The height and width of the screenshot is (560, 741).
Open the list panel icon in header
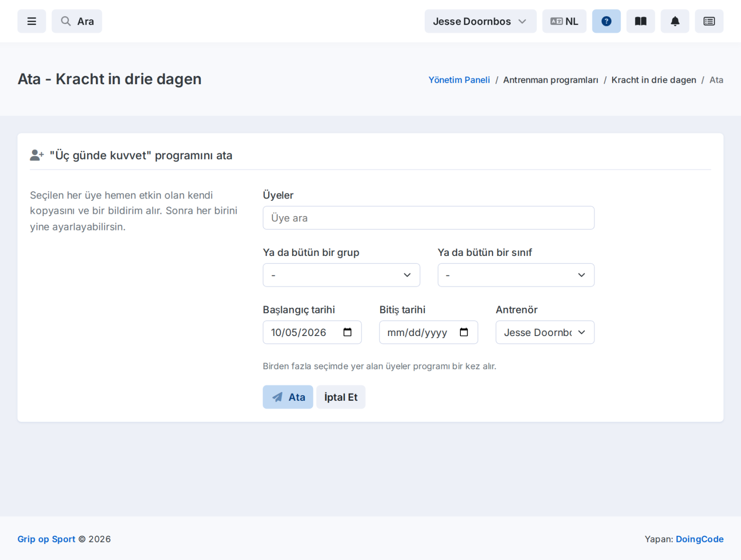point(709,21)
